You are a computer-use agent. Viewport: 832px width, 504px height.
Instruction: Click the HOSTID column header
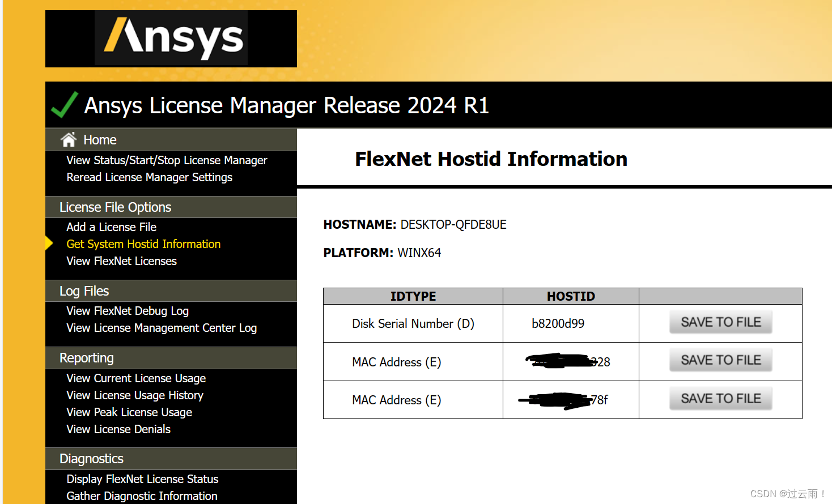(x=571, y=296)
